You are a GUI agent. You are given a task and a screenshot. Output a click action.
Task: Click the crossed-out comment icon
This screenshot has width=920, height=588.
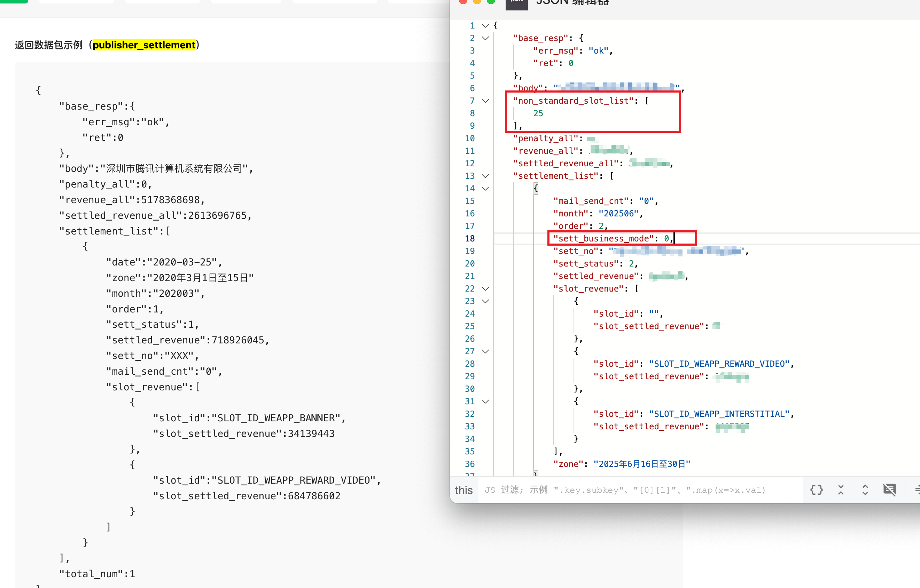(889, 490)
